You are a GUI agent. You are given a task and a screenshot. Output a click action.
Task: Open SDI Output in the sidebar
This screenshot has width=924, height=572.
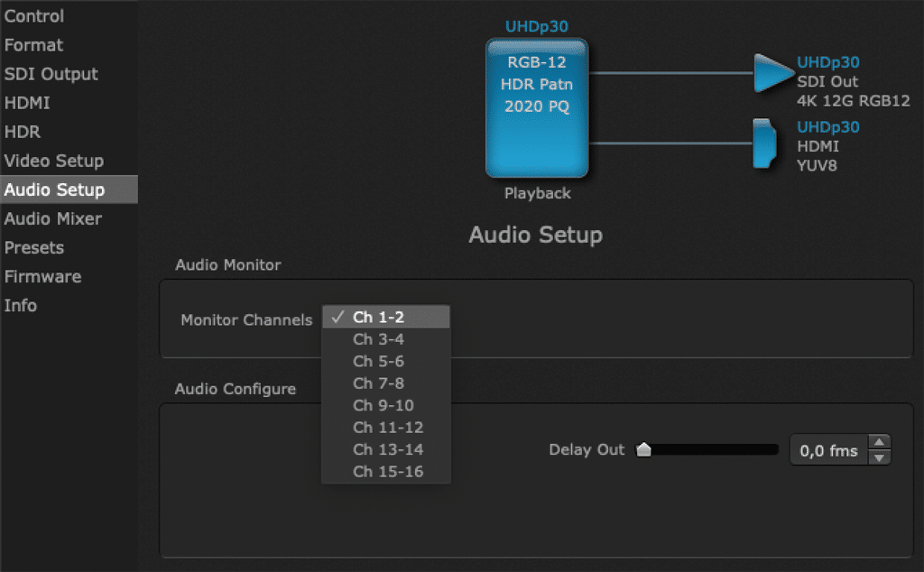[51, 74]
